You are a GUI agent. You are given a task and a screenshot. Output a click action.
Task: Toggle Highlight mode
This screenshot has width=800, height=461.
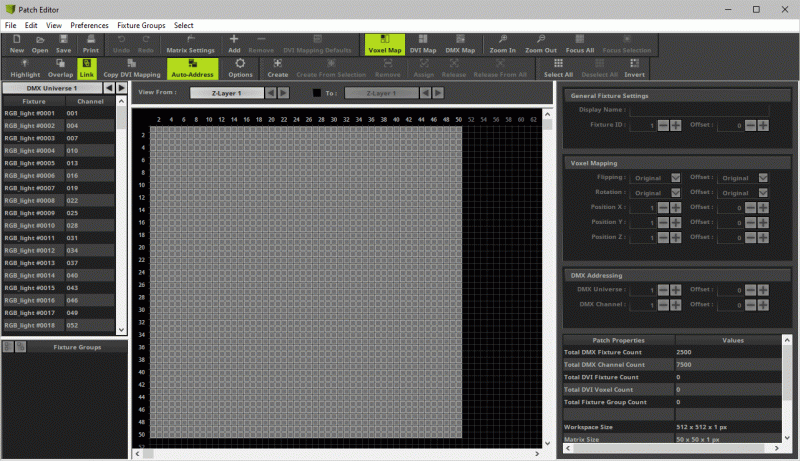tap(25, 68)
